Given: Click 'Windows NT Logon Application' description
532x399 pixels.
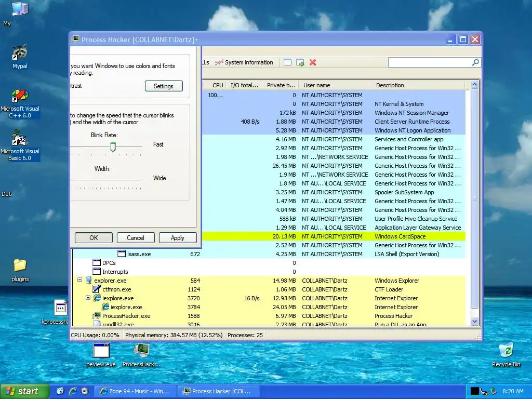Looking at the screenshot, I should click(x=413, y=130).
